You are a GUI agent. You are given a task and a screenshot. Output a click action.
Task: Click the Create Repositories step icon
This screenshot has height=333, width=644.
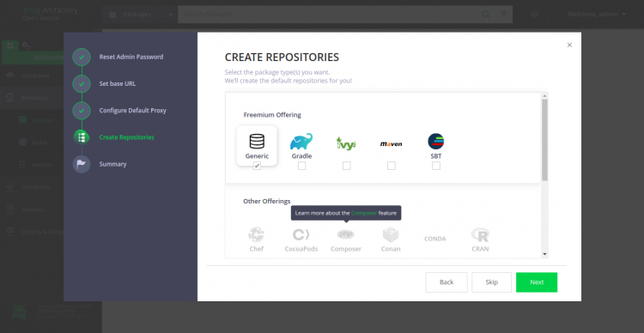(x=82, y=137)
